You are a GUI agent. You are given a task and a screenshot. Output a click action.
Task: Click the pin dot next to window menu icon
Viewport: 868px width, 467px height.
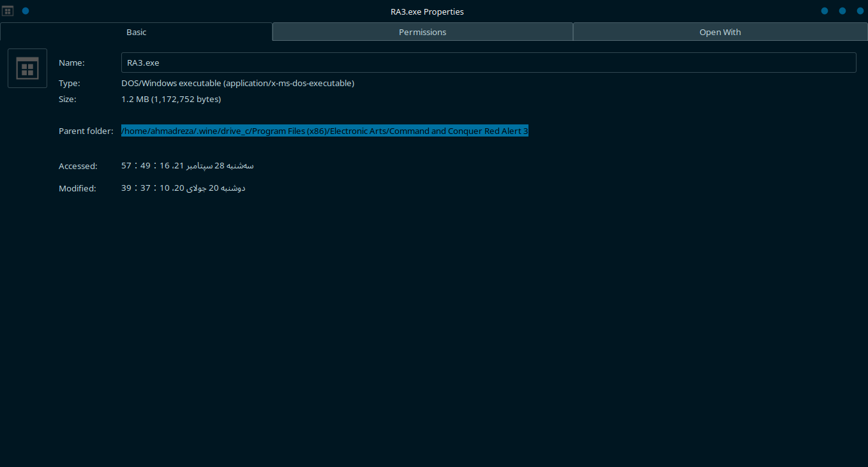(x=26, y=11)
